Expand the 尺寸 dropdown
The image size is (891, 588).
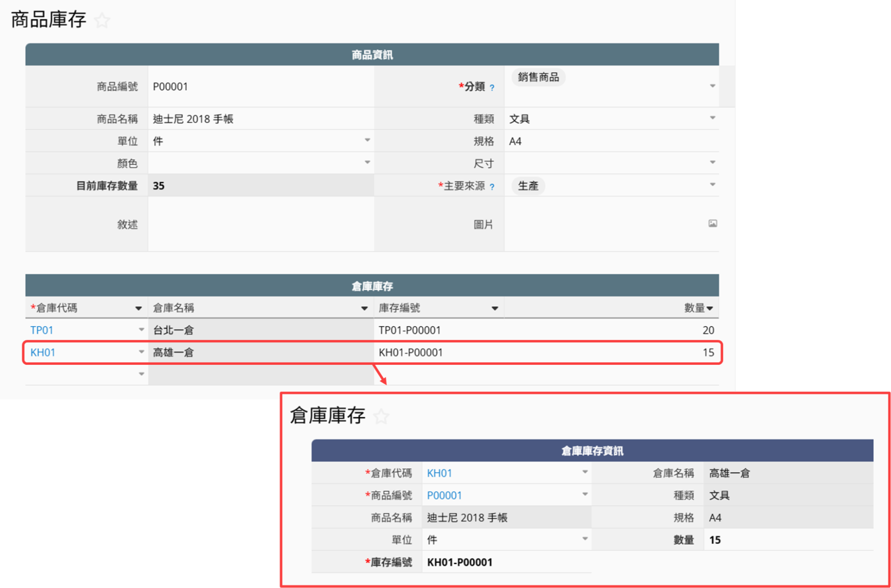712,163
